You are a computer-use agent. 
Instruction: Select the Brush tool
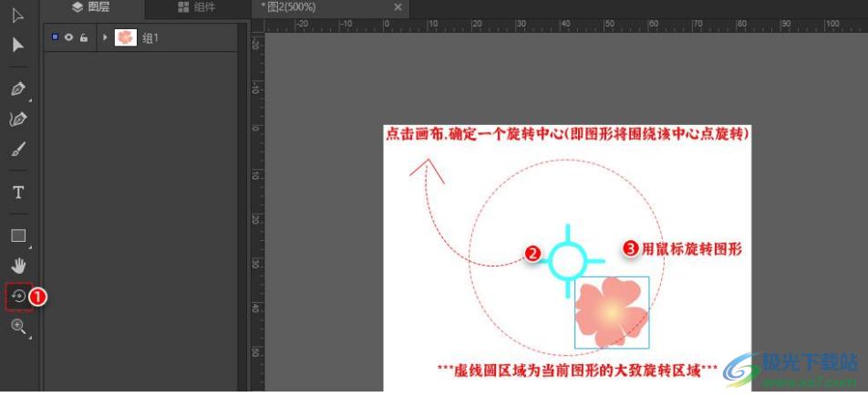tap(18, 150)
